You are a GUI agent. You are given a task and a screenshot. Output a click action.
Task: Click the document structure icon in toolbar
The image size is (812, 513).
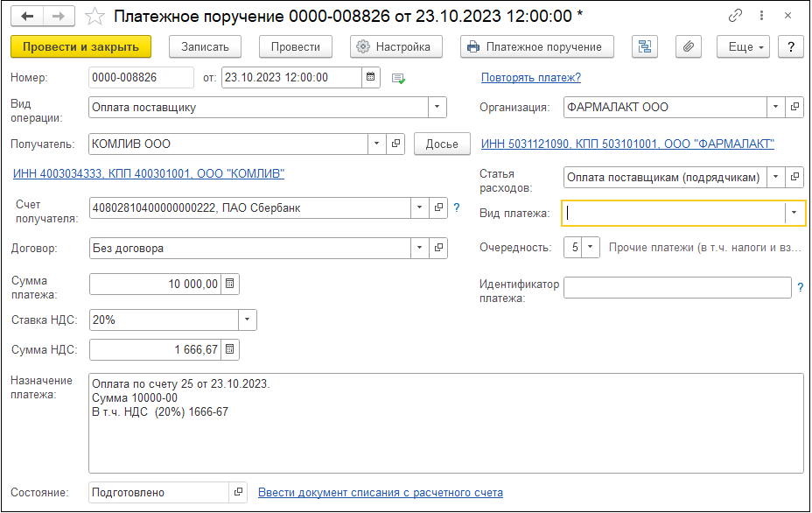coord(646,46)
